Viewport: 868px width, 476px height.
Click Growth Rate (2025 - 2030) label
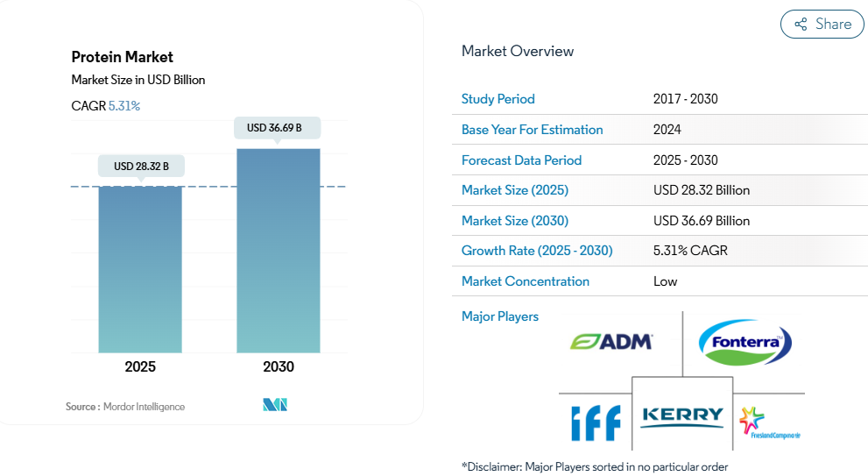537,251
